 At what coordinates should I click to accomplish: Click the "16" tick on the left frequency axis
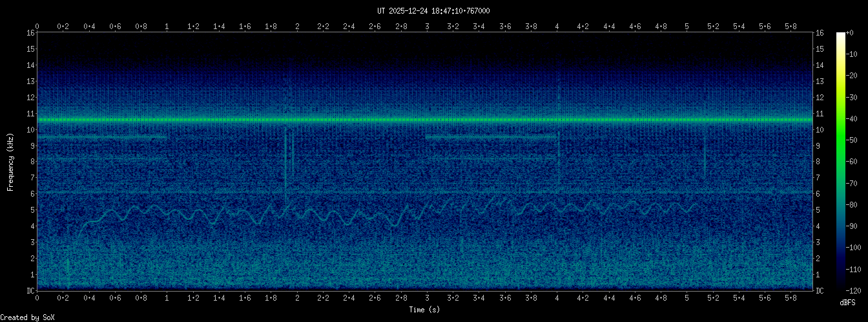point(30,33)
